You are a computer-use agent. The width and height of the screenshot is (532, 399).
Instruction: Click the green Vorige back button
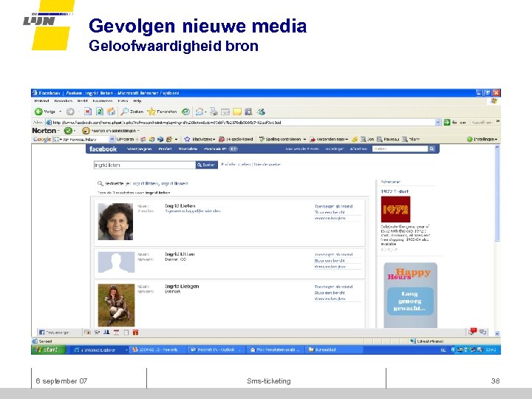(45, 112)
